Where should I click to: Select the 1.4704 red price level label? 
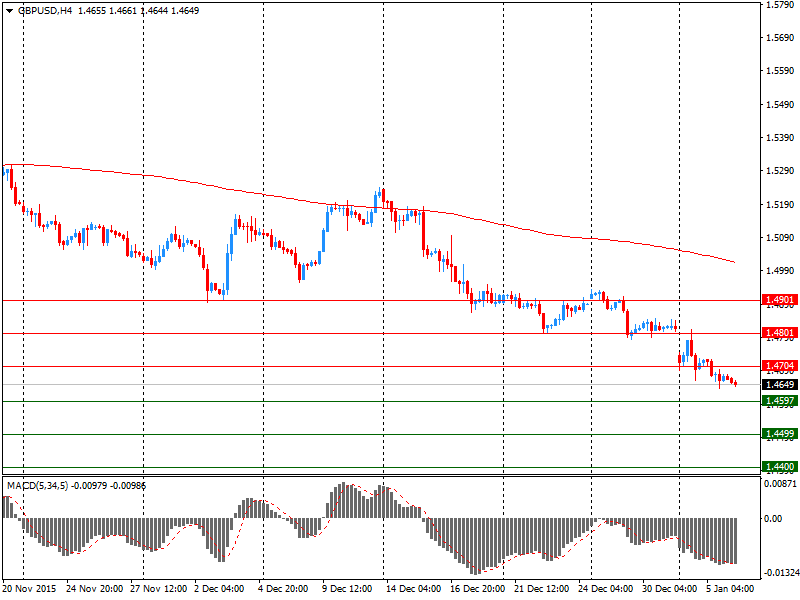coord(780,365)
